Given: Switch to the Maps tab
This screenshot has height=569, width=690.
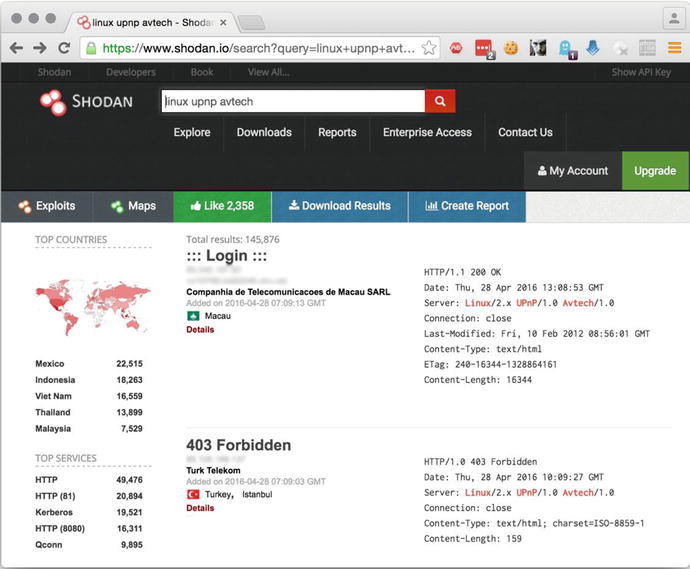Looking at the screenshot, I should pos(133,206).
